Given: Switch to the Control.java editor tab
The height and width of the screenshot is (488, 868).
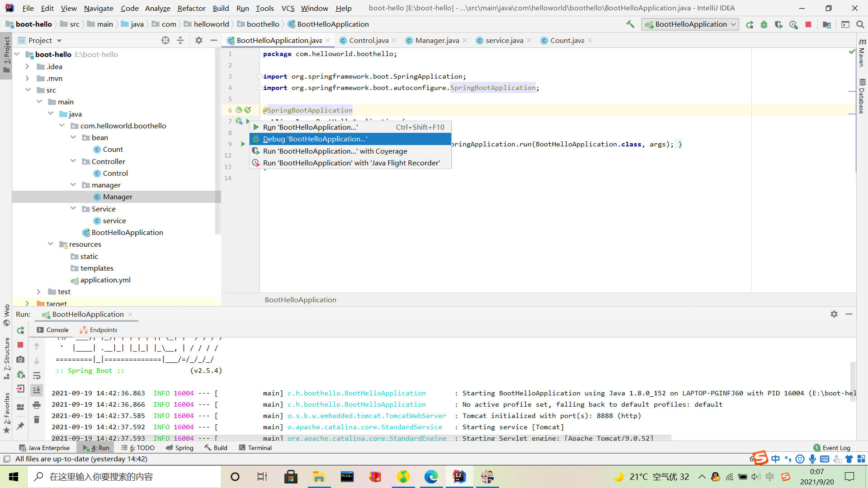Looking at the screenshot, I should [367, 40].
